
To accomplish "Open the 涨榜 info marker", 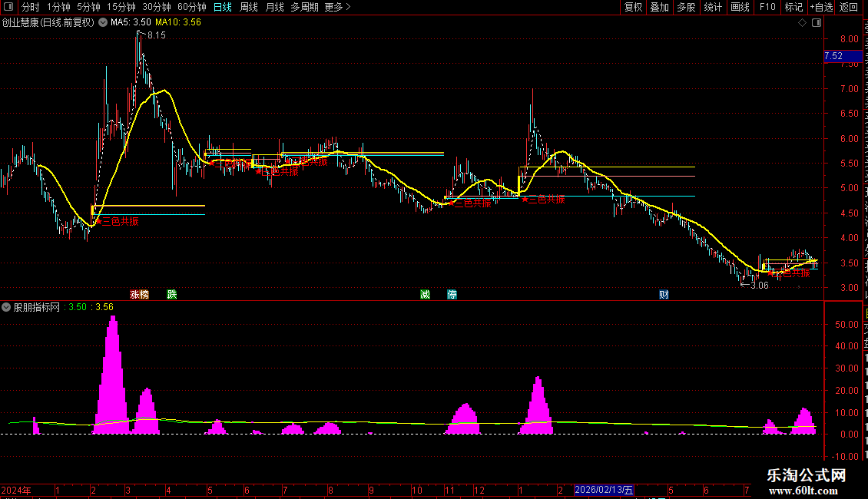I will coord(140,294).
